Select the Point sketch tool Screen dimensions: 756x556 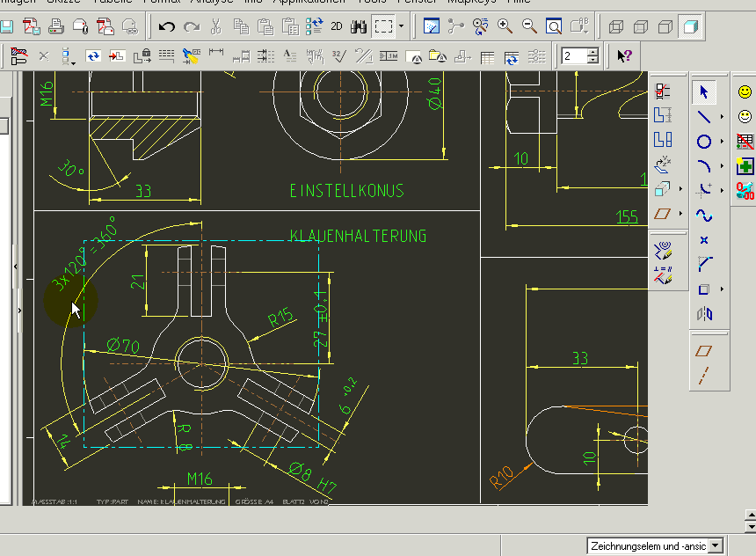pos(704,240)
